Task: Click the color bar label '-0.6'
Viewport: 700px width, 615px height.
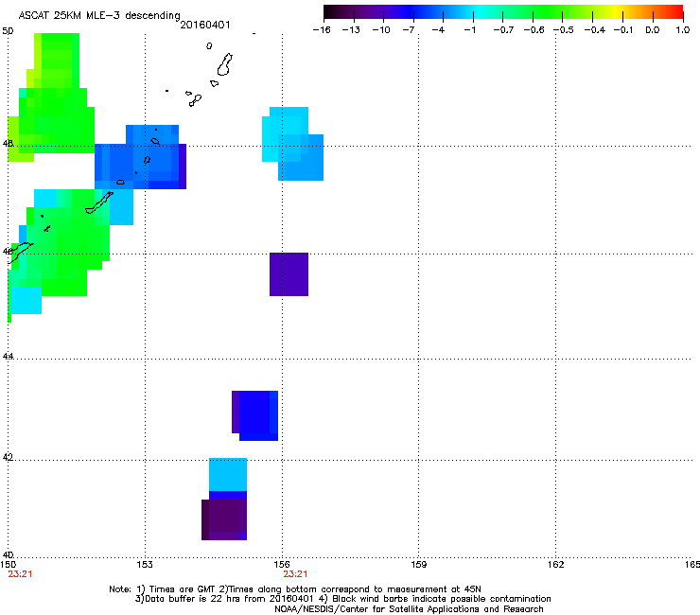Action: point(534,30)
